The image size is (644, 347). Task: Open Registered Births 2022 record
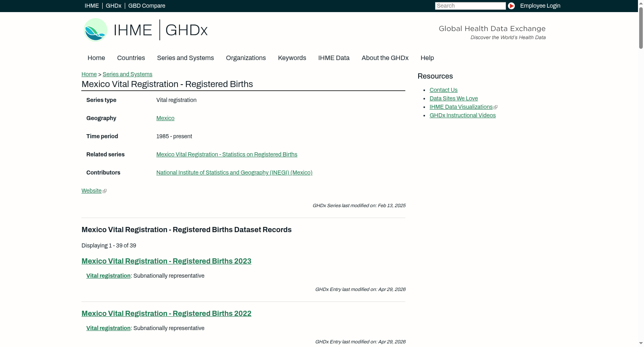click(167, 314)
